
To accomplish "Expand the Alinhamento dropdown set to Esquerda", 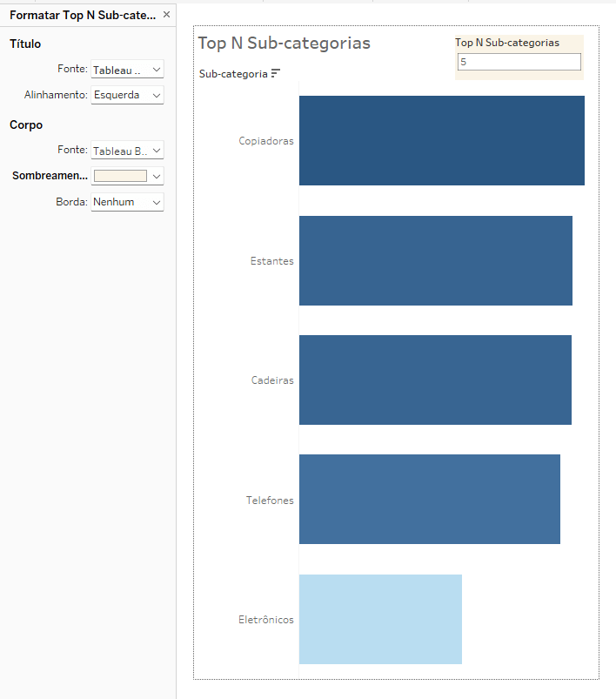I will pos(127,95).
